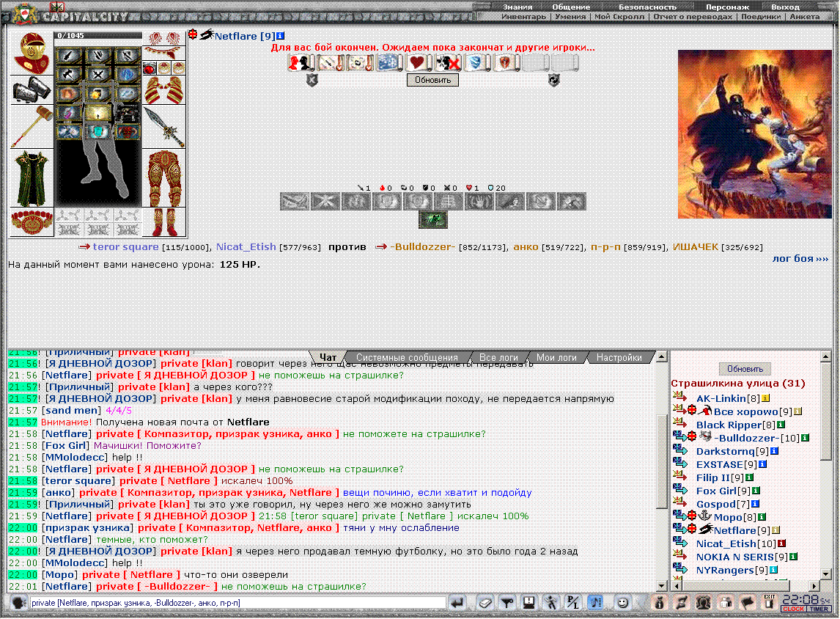Open the Чат tab
This screenshot has width=840, height=619.
328,357
